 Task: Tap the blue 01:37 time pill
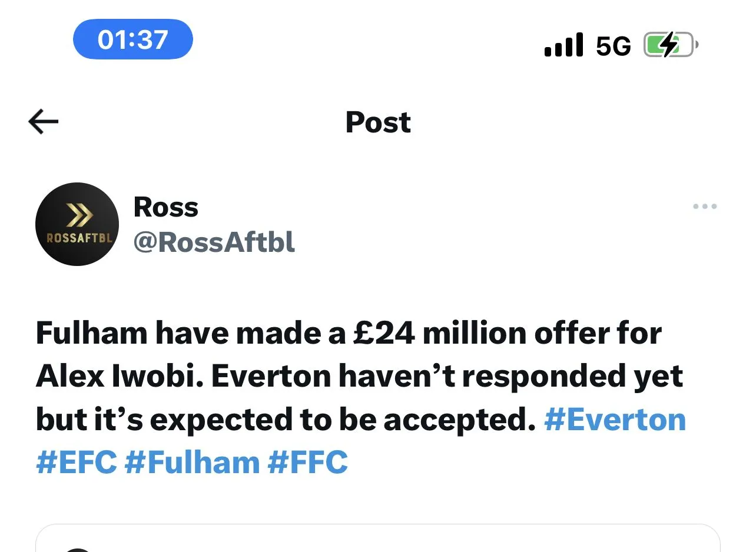coord(133,39)
